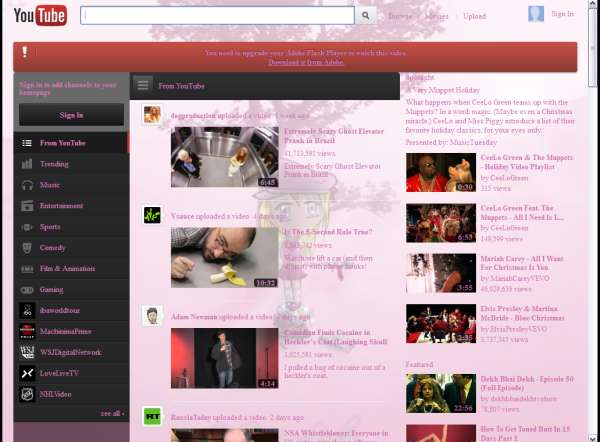
Task: Open the Vsauce uploader name link
Action: click(182, 217)
